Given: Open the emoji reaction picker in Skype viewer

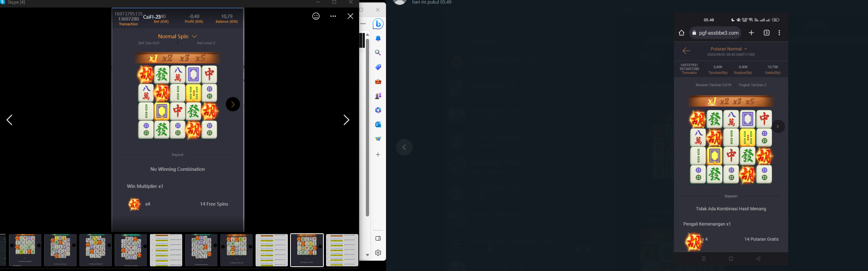Looking at the screenshot, I should (x=316, y=16).
